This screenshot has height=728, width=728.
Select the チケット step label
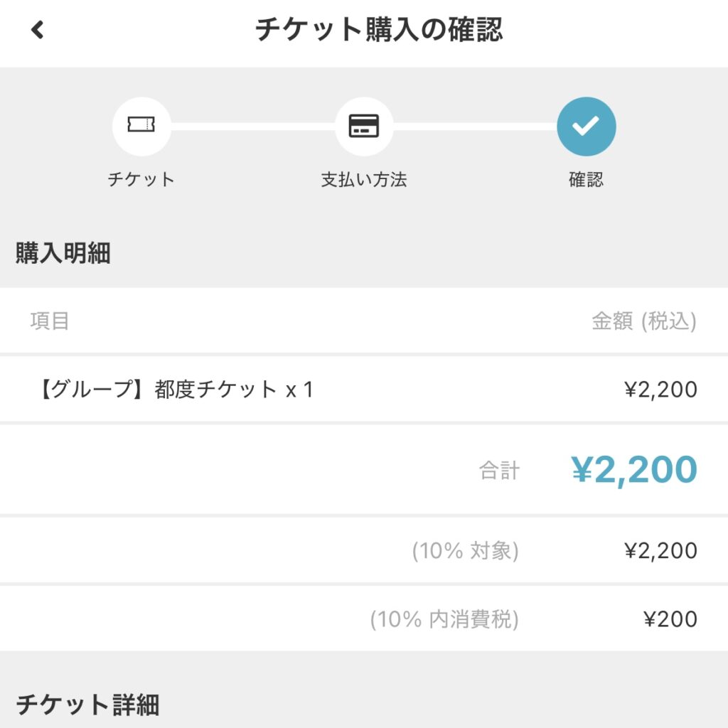pyautogui.click(x=141, y=180)
